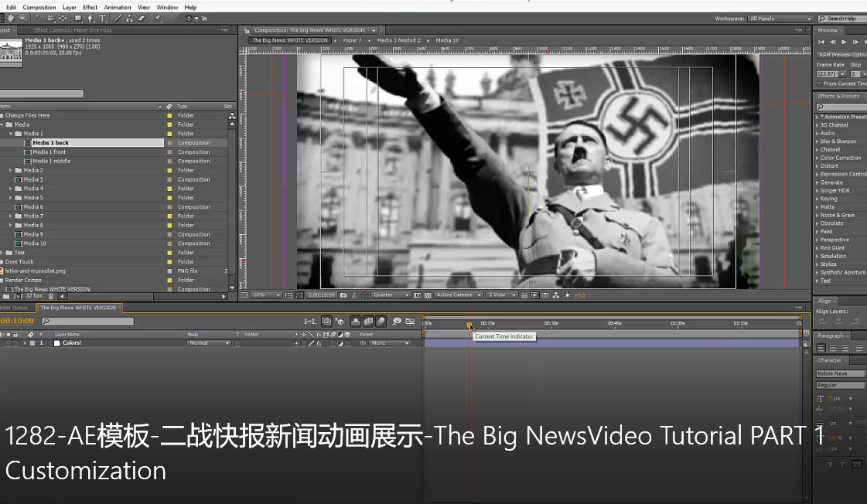The height and width of the screenshot is (504, 867).
Task: Open the Quarter resolution dropdown
Action: pyautogui.click(x=391, y=295)
